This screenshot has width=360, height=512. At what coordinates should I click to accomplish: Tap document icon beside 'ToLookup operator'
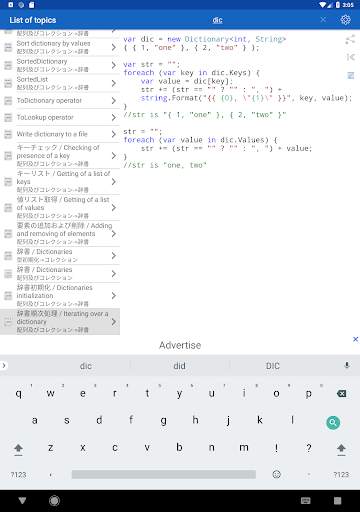8,117
